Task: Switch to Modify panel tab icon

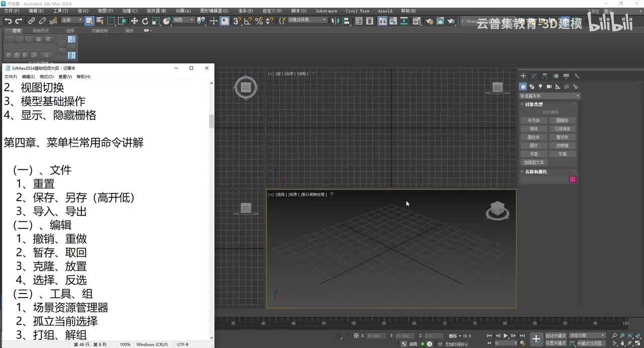Action: click(534, 76)
